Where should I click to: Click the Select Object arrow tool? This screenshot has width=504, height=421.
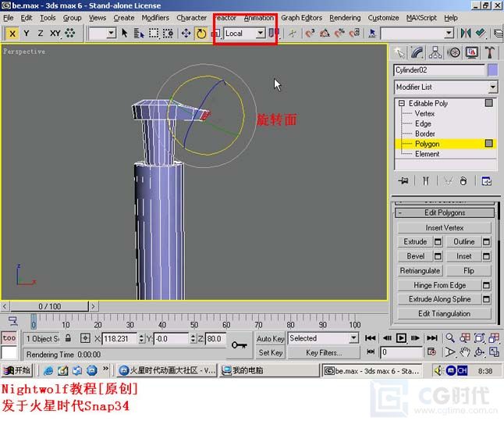125,33
